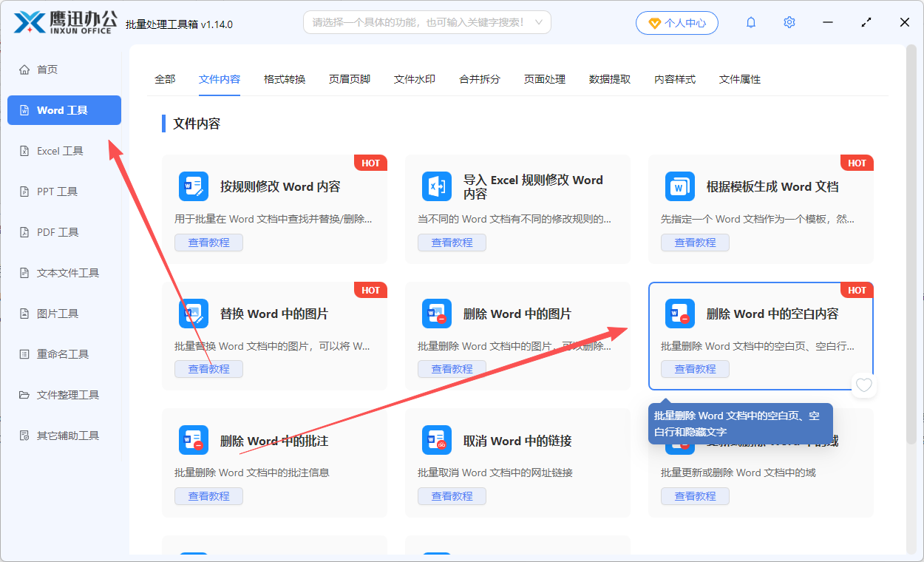Select the 删除 Word 中的批注 tool icon
924x562 pixels.
pos(193,441)
